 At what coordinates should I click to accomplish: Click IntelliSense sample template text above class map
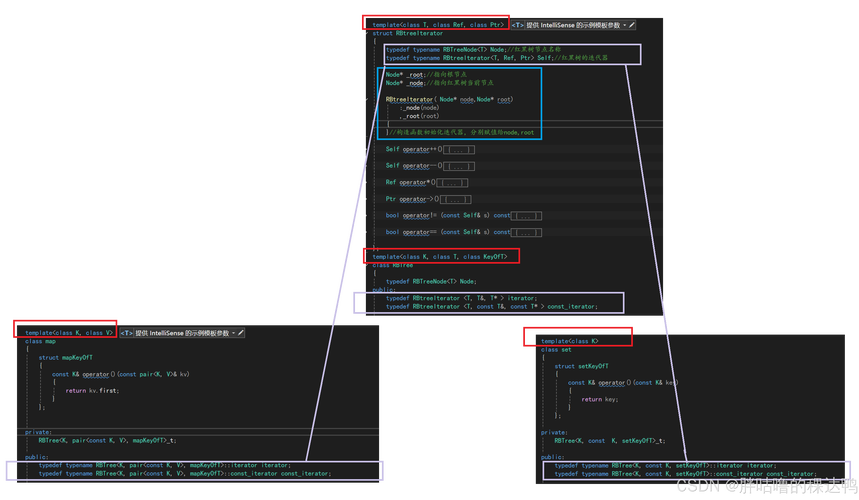tap(182, 333)
